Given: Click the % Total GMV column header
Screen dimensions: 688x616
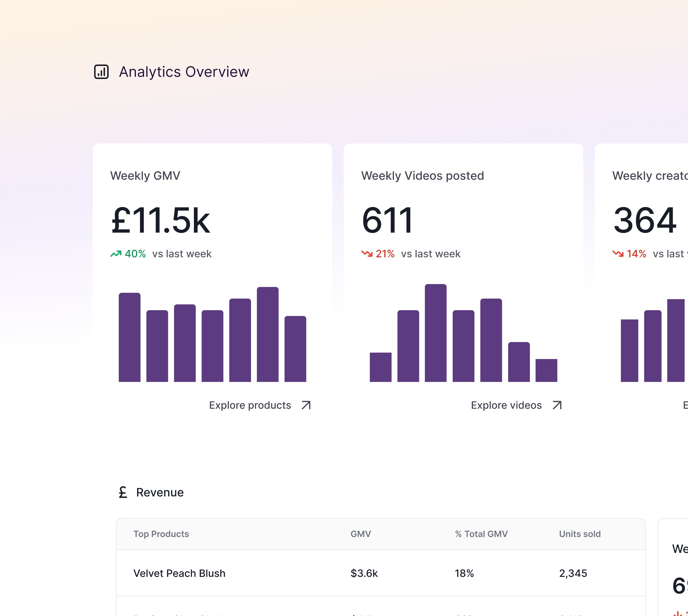Looking at the screenshot, I should [481, 534].
